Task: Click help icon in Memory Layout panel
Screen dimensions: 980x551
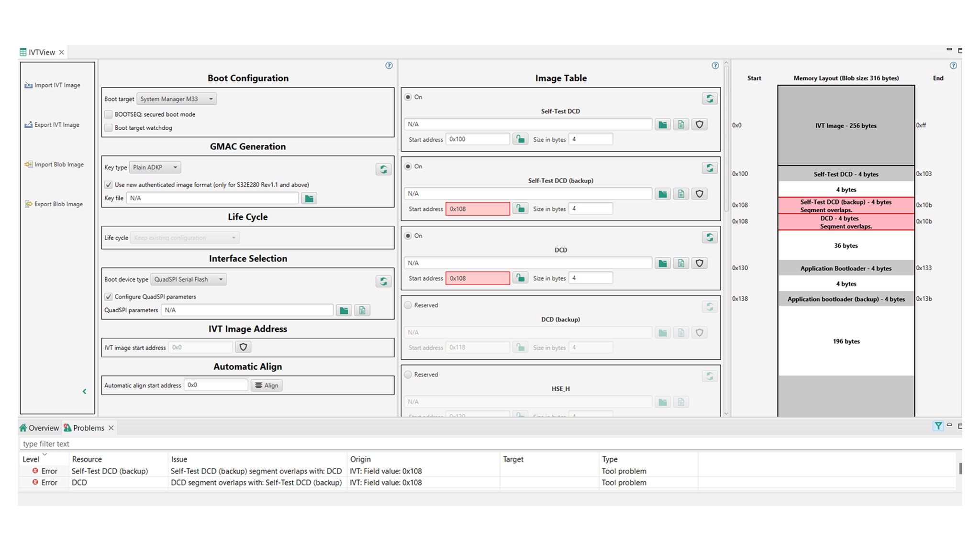Action: [953, 66]
